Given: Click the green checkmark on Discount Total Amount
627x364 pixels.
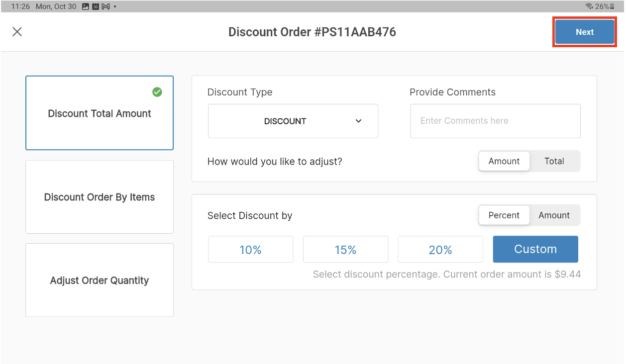Looking at the screenshot, I should (x=157, y=92).
